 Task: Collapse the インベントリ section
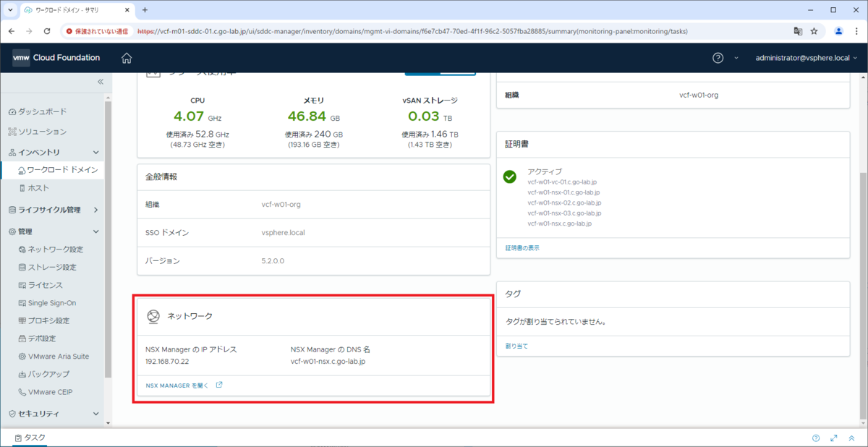click(x=96, y=152)
